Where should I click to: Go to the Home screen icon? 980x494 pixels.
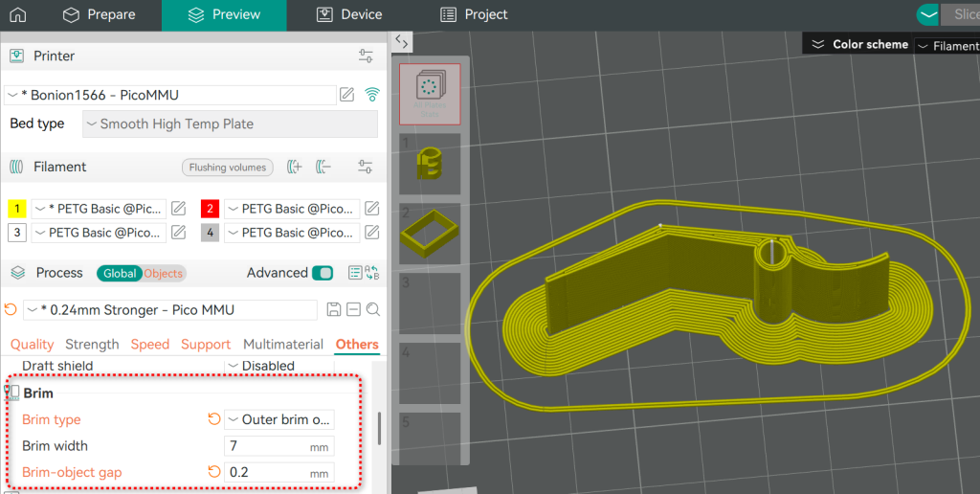[17, 14]
